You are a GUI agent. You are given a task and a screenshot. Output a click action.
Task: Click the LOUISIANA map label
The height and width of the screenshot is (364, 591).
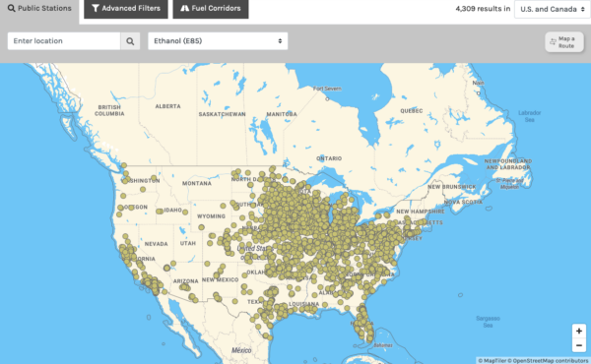[x=303, y=304]
